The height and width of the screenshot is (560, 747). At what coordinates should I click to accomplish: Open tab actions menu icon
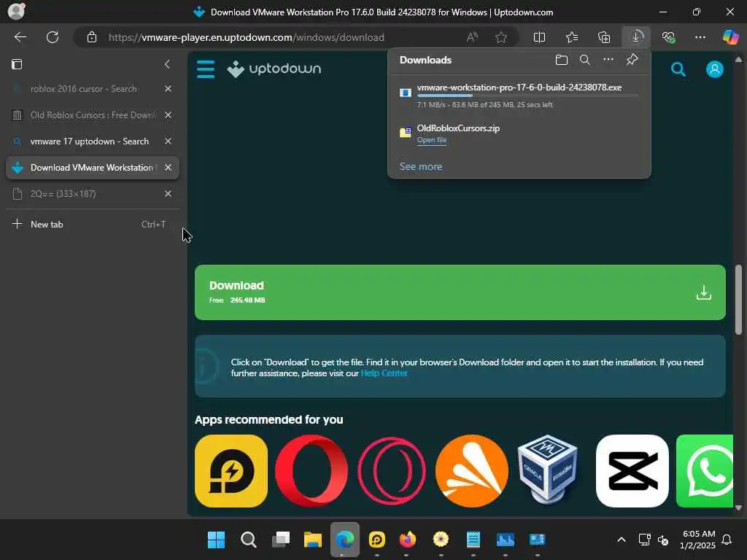click(17, 64)
